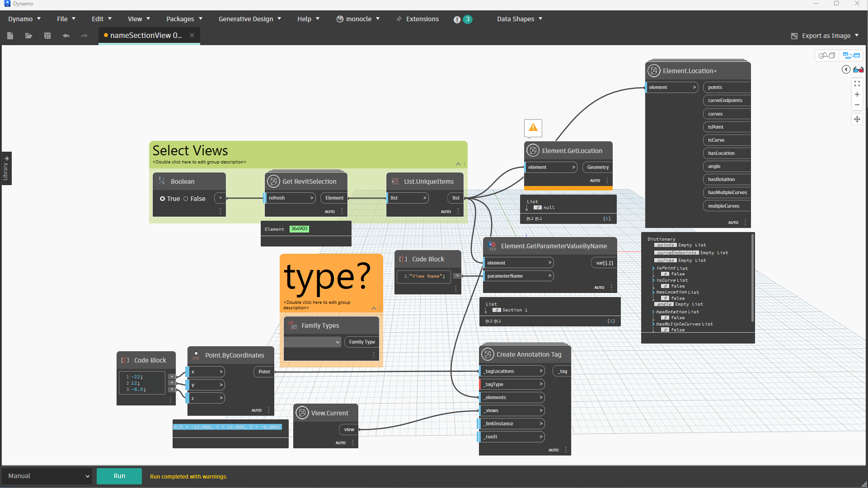This screenshot has height=488, width=868.
Task: Open notifications via the teal 3 badge
Action: (x=468, y=19)
